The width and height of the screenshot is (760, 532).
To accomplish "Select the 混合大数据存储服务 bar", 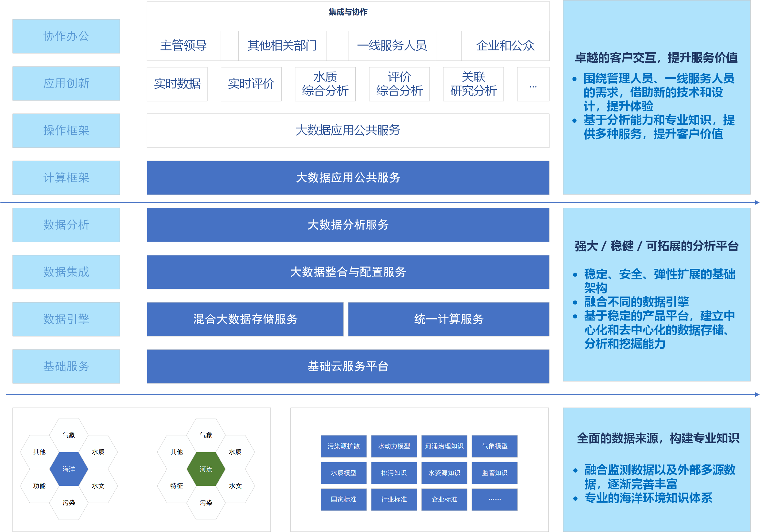I will pos(245,319).
